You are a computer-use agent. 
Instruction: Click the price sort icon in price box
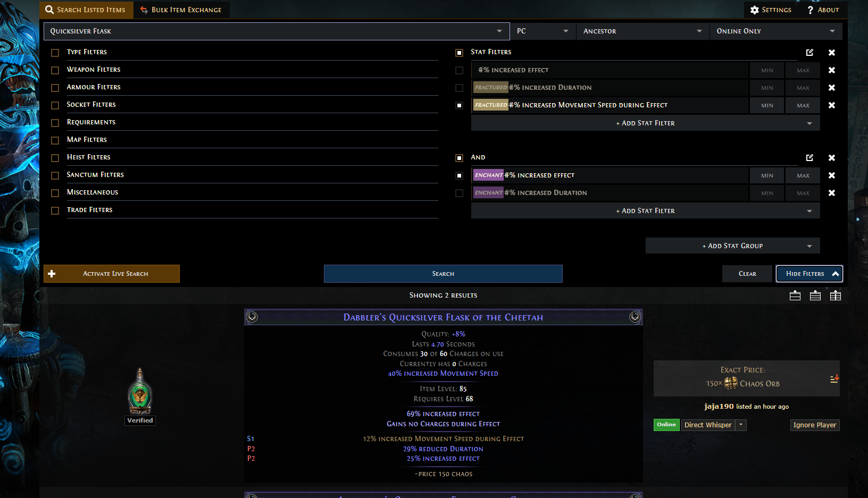[834, 379]
